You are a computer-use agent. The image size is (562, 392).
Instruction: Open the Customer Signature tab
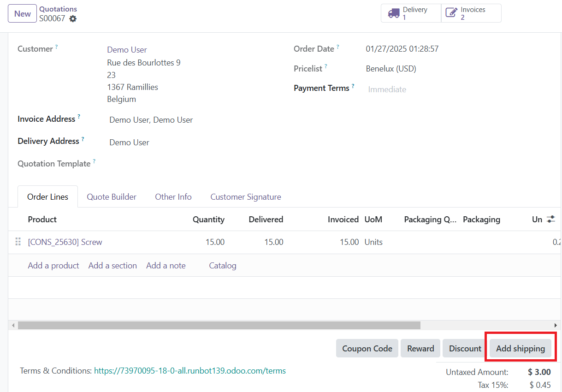click(x=246, y=197)
